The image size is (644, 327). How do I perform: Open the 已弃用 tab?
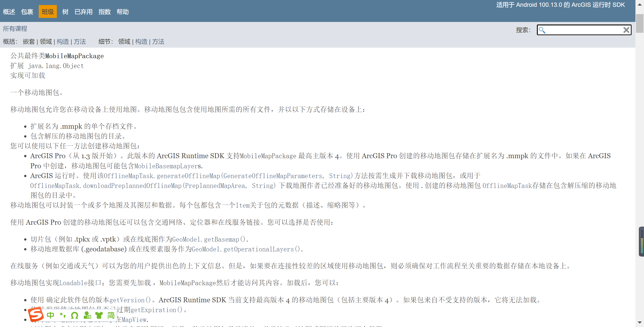tap(83, 12)
